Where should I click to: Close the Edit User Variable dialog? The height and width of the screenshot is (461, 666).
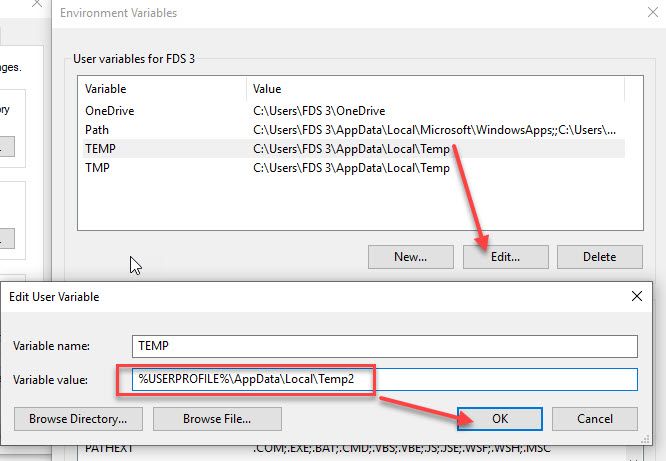637,297
